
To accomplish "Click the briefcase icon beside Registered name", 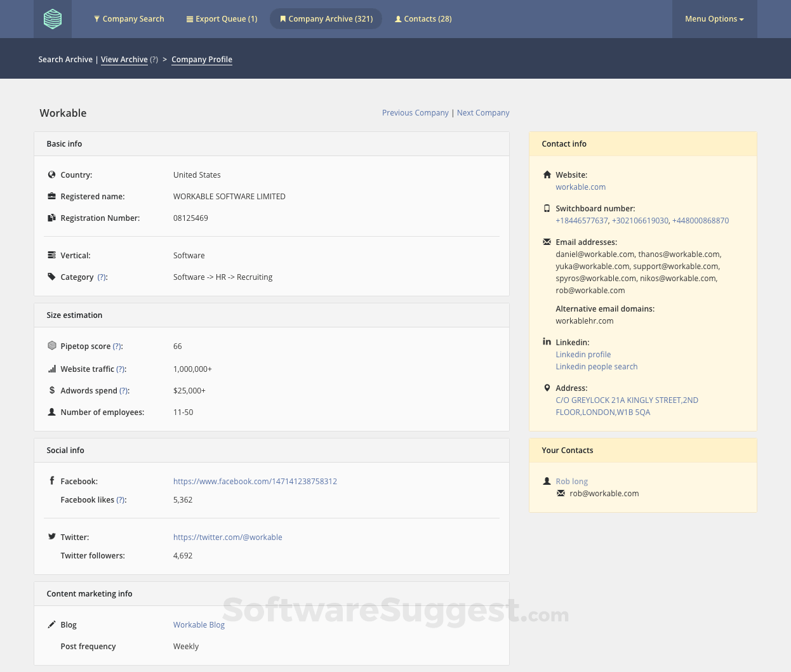I will tap(52, 196).
